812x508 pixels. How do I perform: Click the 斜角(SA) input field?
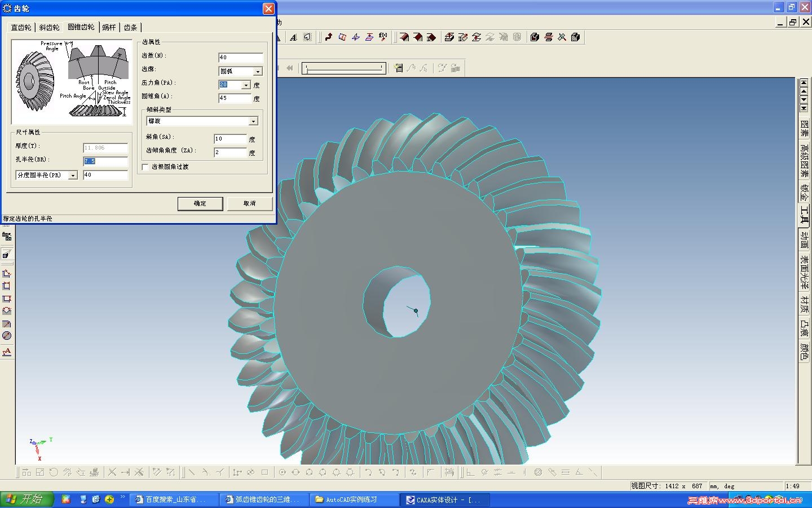(x=231, y=139)
